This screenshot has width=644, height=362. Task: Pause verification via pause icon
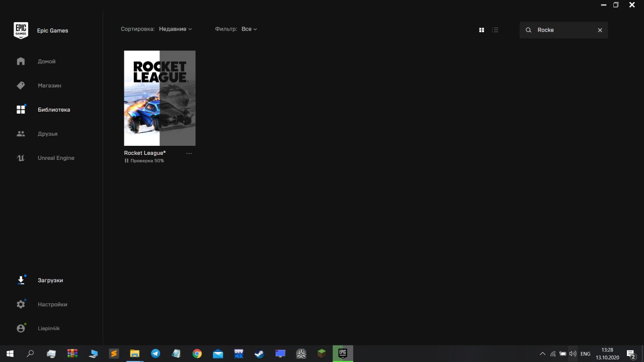click(127, 161)
